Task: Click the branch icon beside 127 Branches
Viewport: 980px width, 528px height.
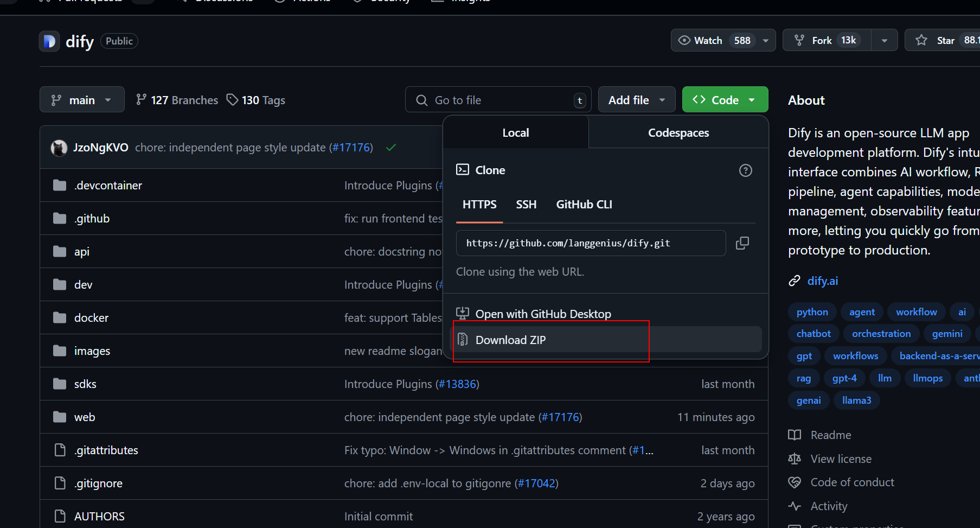Action: point(141,100)
